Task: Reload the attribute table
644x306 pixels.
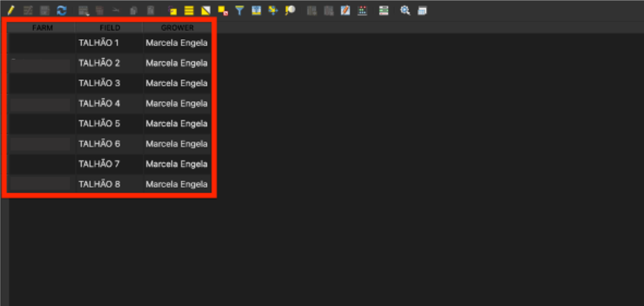Action: tap(61, 10)
